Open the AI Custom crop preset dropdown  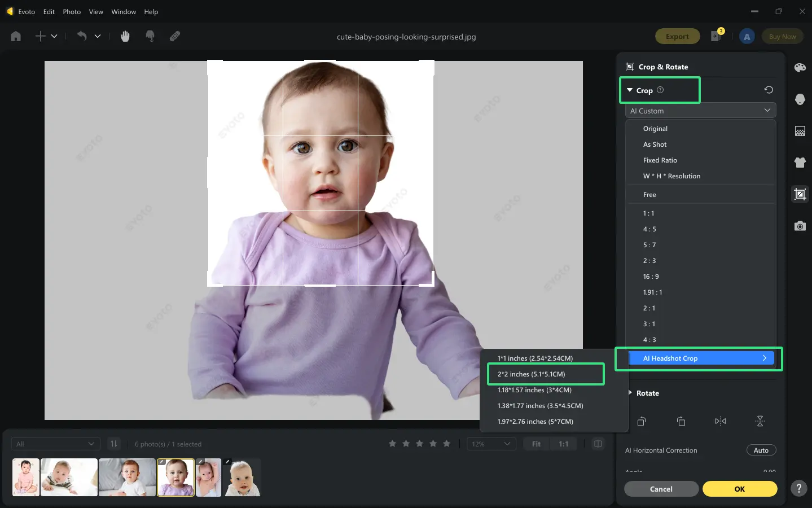coord(700,110)
